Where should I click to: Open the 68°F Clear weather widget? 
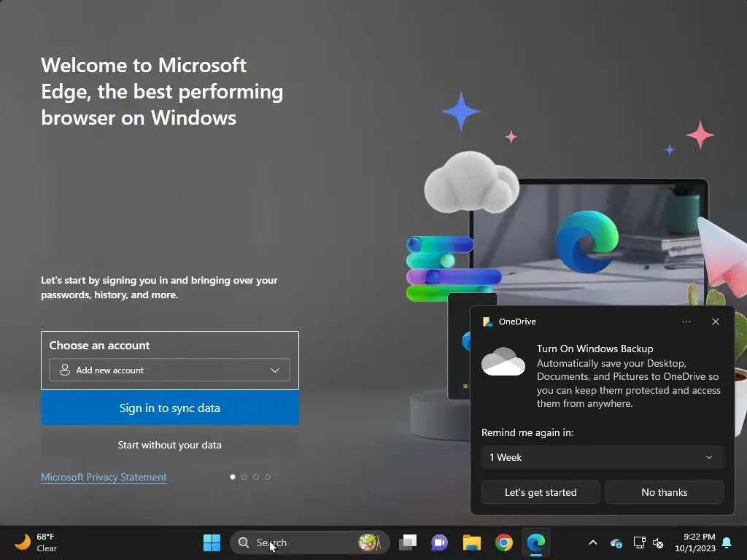[36, 542]
